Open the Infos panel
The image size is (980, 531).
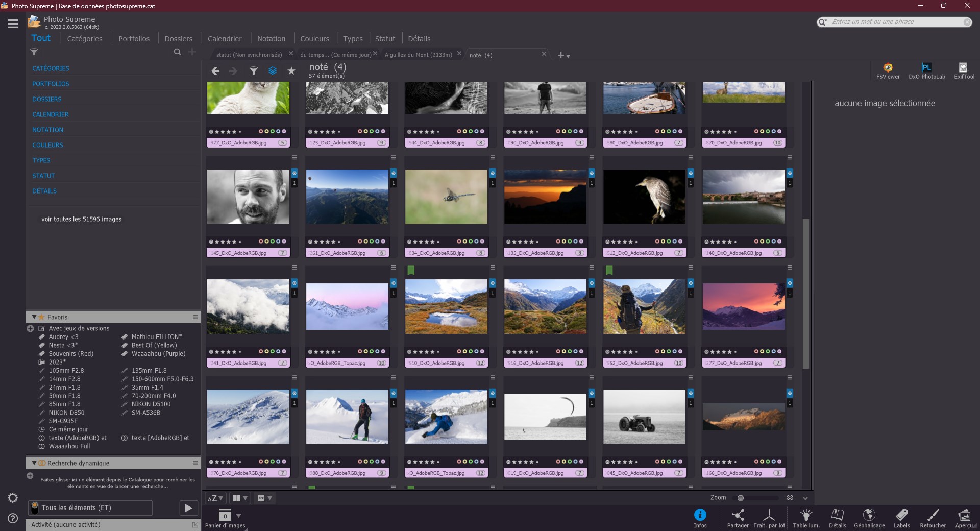700,518
